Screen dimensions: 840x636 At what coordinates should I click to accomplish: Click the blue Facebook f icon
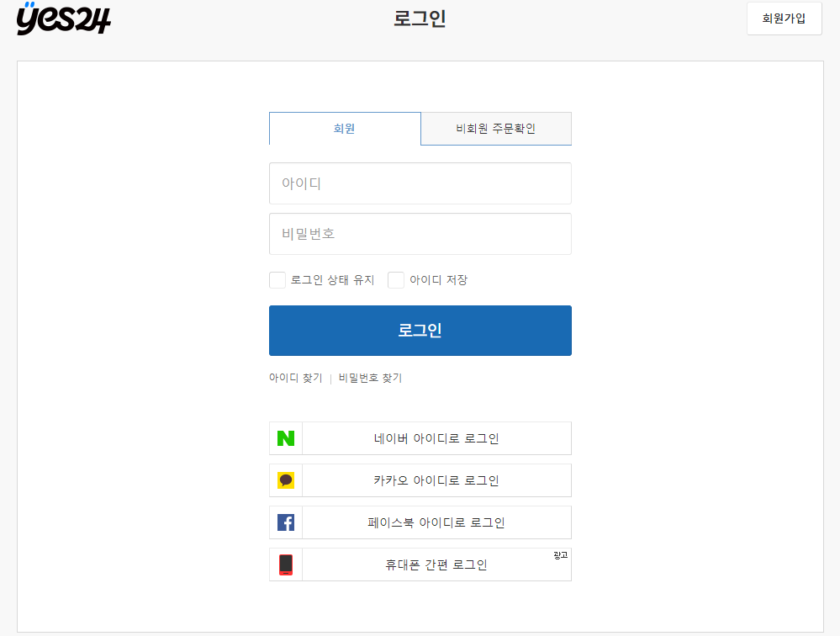(285, 522)
